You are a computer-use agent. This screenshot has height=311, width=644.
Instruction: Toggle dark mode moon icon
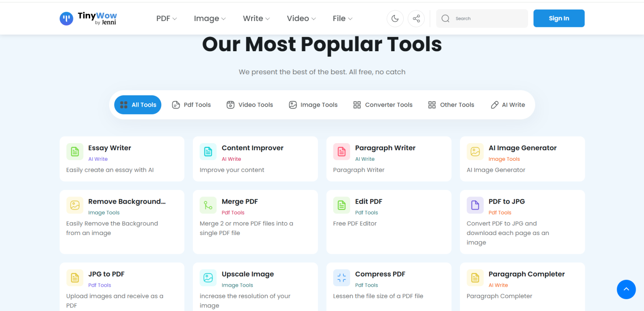(395, 18)
